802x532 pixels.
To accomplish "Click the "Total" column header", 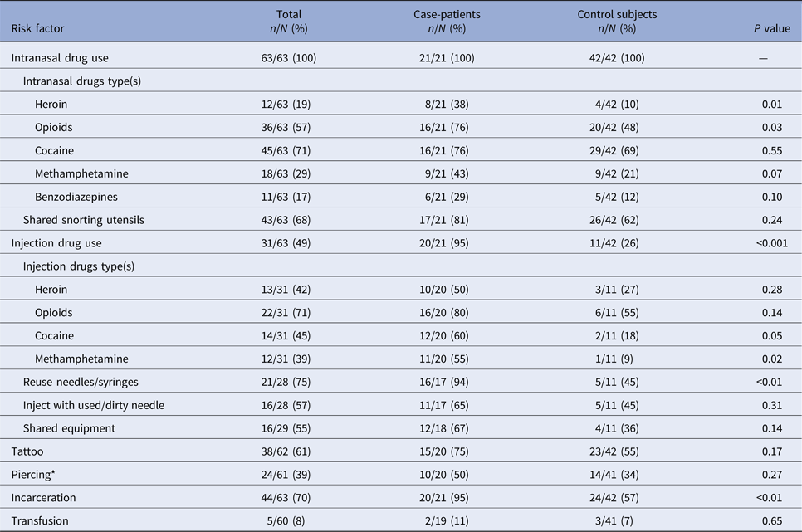I will 289,15.
